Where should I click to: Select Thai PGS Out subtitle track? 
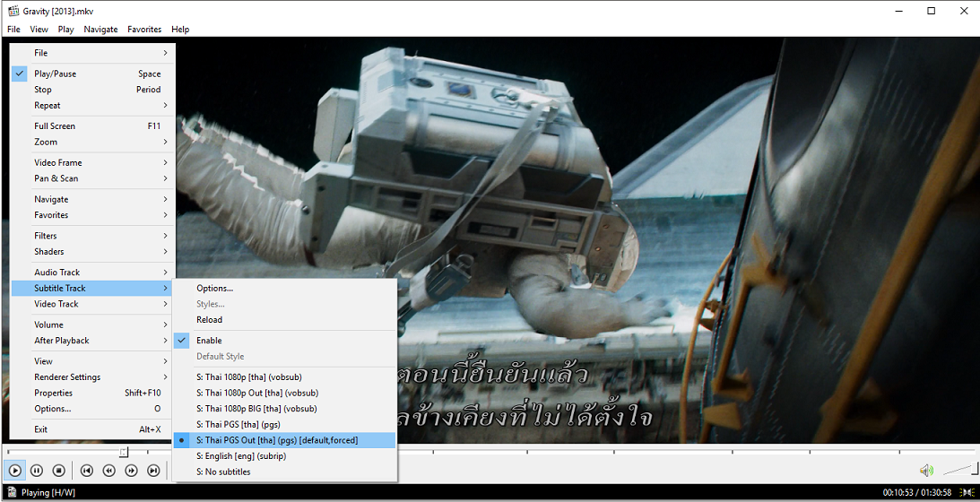[284, 440]
